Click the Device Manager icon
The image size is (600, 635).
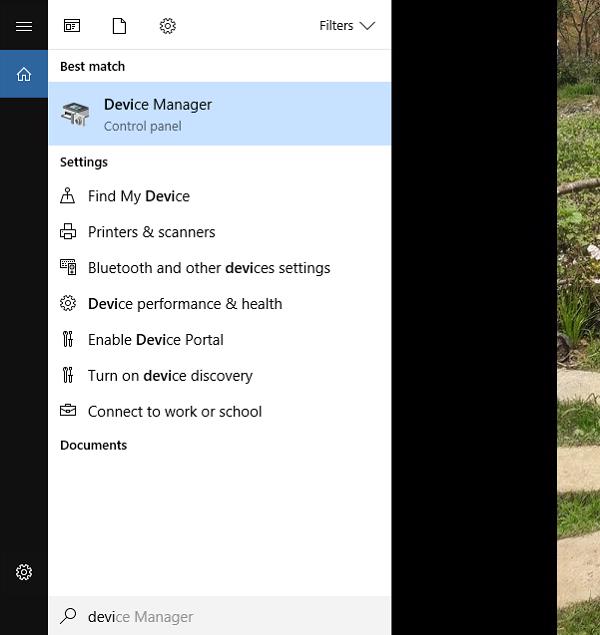pyautogui.click(x=75, y=114)
